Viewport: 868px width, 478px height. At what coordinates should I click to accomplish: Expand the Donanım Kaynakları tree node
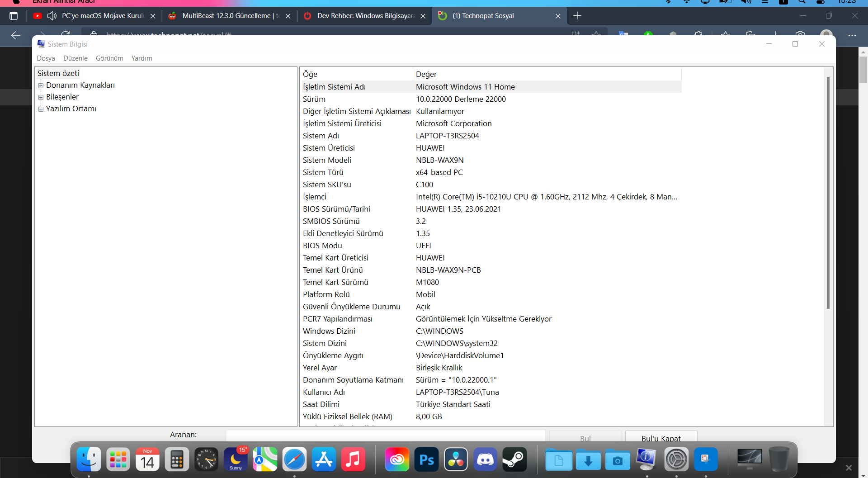(41, 85)
